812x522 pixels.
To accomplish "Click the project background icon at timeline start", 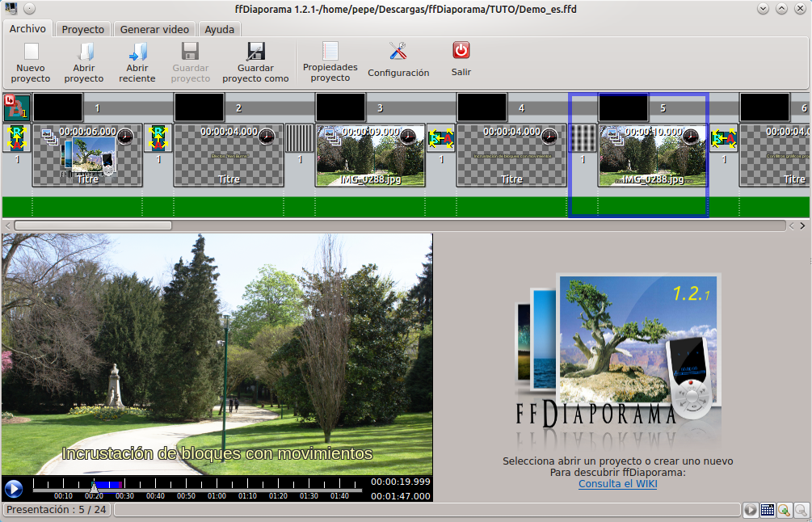I will (17, 107).
